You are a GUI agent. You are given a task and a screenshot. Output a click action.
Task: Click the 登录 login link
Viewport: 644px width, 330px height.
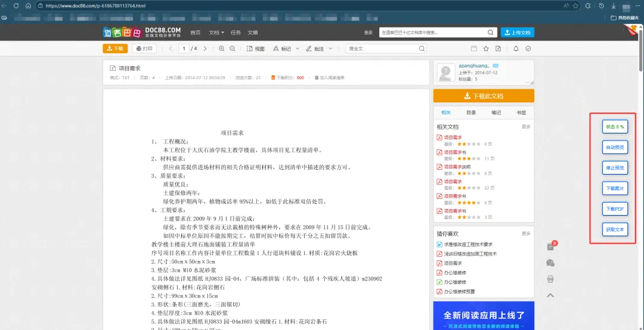click(368, 32)
